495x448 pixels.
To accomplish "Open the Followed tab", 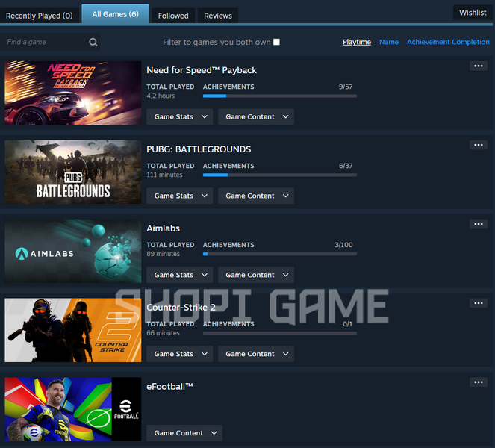I will click(173, 16).
